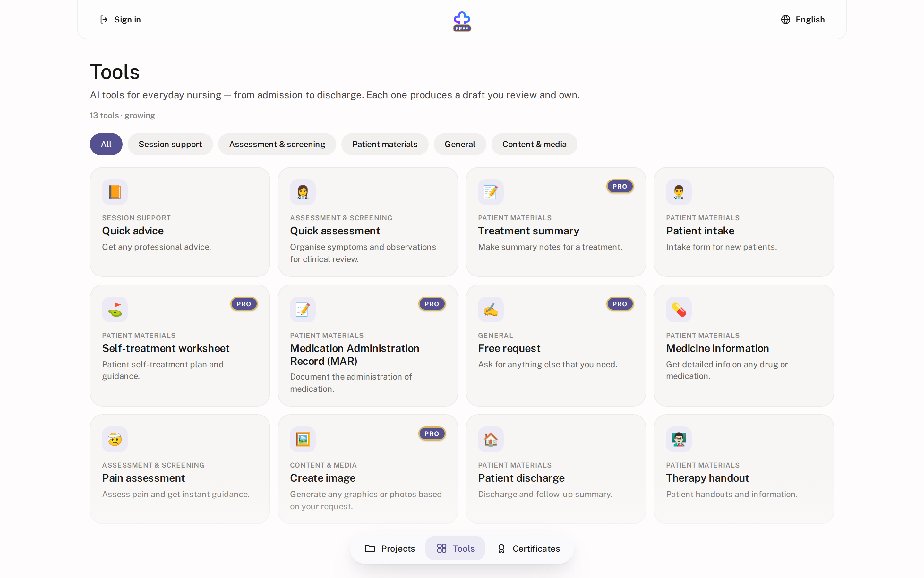Click the house icon on Patient discharge
Viewport: 924px width, 578px height.
pos(491,439)
